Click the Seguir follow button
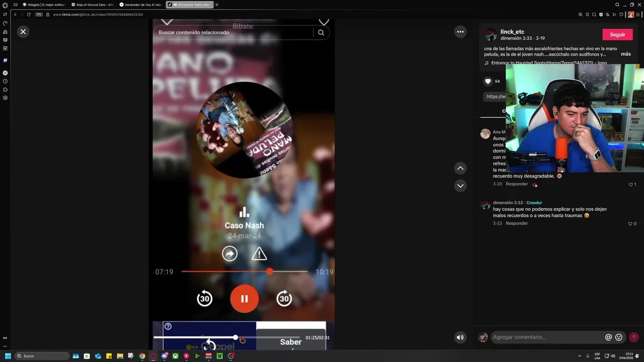 617,35
